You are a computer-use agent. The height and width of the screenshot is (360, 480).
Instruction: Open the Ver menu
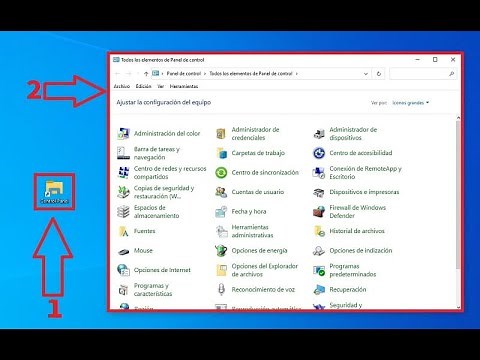click(161, 86)
